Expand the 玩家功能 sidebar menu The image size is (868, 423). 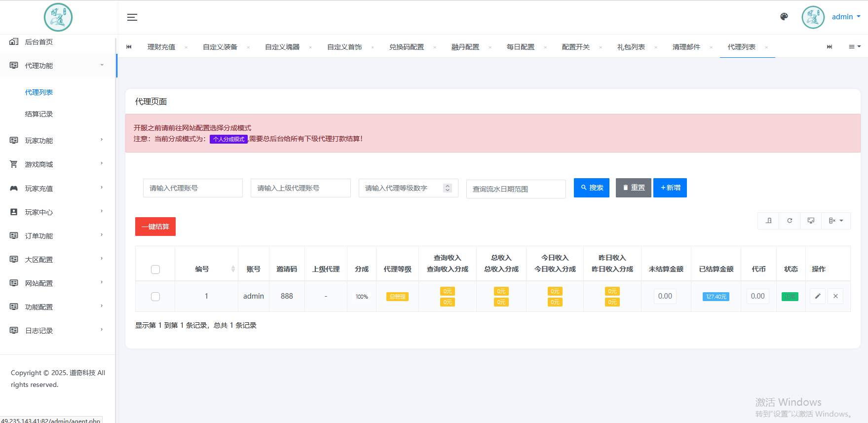[x=58, y=141]
